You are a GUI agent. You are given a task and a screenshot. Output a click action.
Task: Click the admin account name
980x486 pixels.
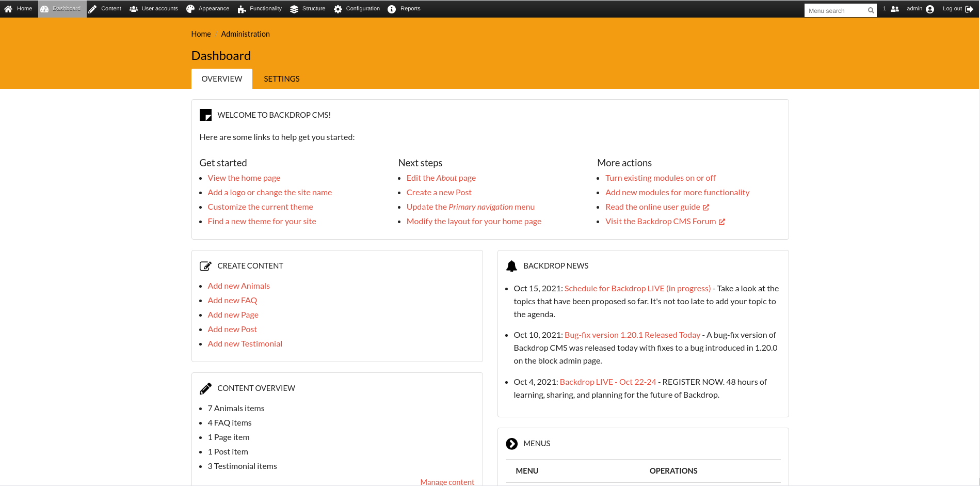coord(914,9)
